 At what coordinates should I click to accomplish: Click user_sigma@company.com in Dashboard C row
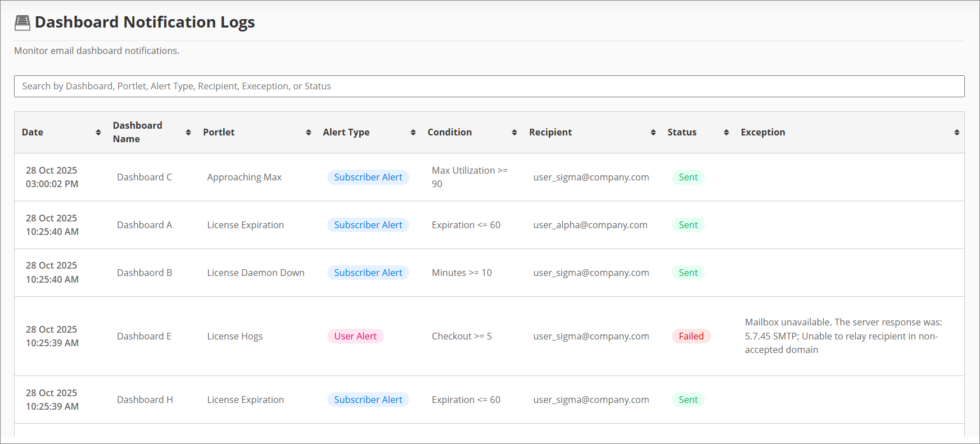[x=591, y=177]
